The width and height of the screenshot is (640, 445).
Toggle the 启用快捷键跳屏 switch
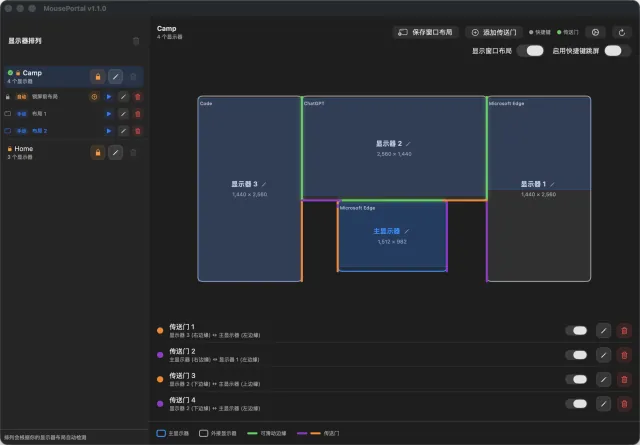(618, 51)
